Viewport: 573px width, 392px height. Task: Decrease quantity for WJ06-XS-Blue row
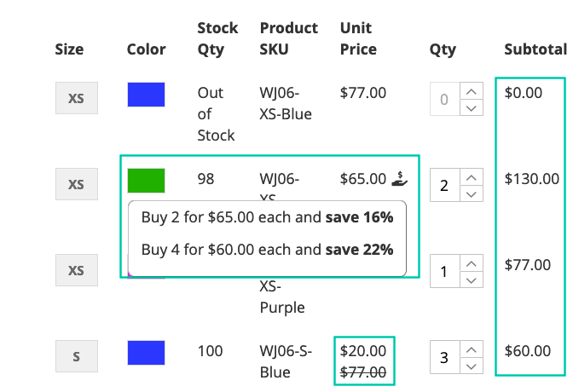(472, 107)
